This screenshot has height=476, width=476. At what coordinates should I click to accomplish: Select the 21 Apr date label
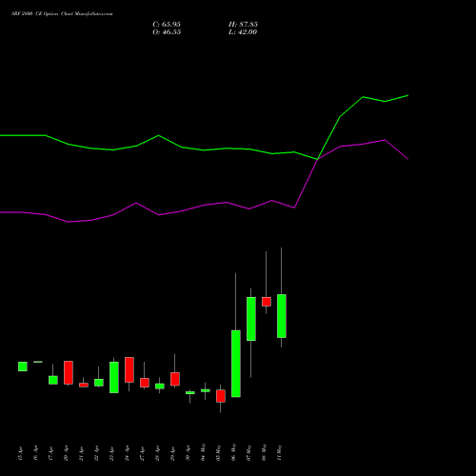pyautogui.click(x=81, y=453)
